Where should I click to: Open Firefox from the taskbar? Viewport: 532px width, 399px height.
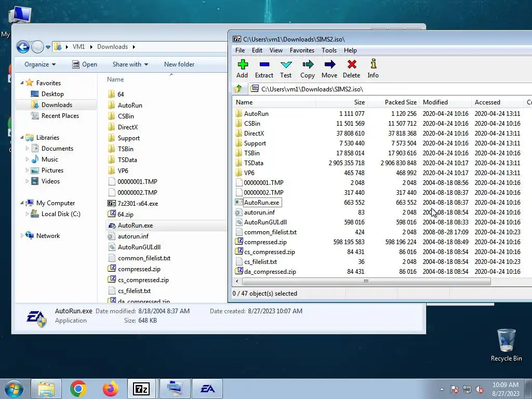[x=111, y=389]
